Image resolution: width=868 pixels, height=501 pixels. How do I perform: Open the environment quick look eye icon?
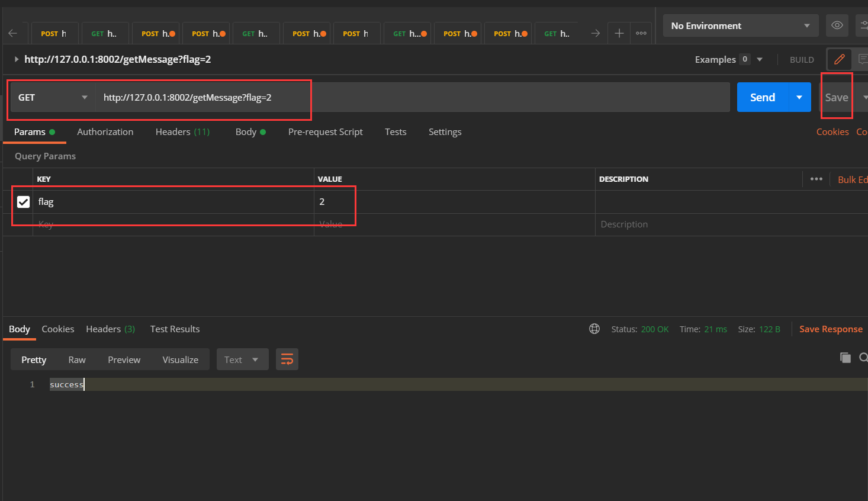tap(837, 25)
